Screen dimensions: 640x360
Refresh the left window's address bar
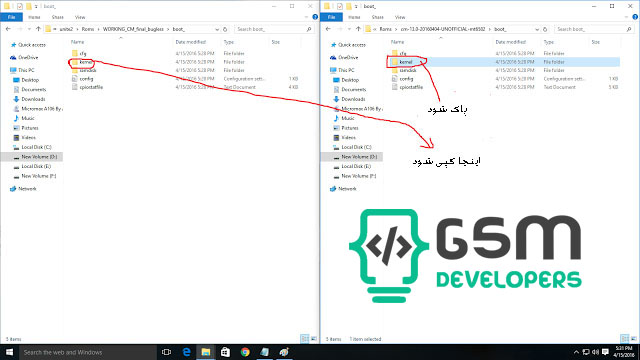click(x=225, y=29)
